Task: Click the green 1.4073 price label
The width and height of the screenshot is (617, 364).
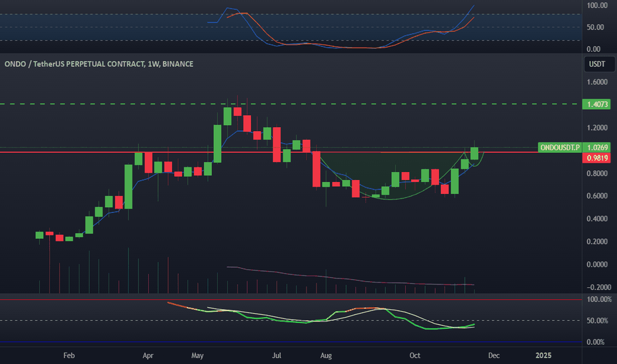Action: point(597,105)
